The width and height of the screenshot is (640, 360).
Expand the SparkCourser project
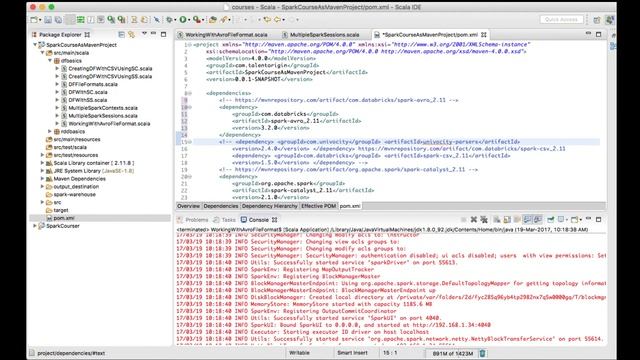click(x=35, y=226)
